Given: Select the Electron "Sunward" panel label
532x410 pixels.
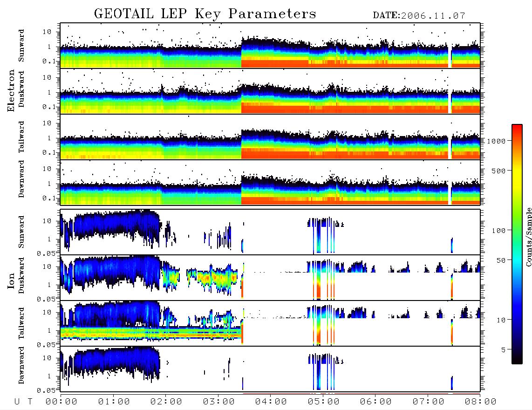Looking at the screenshot, I should coord(21,46).
